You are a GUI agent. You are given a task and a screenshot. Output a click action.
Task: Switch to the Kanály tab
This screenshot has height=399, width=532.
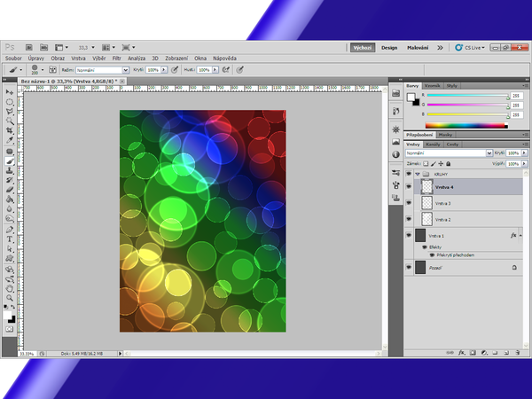click(434, 144)
